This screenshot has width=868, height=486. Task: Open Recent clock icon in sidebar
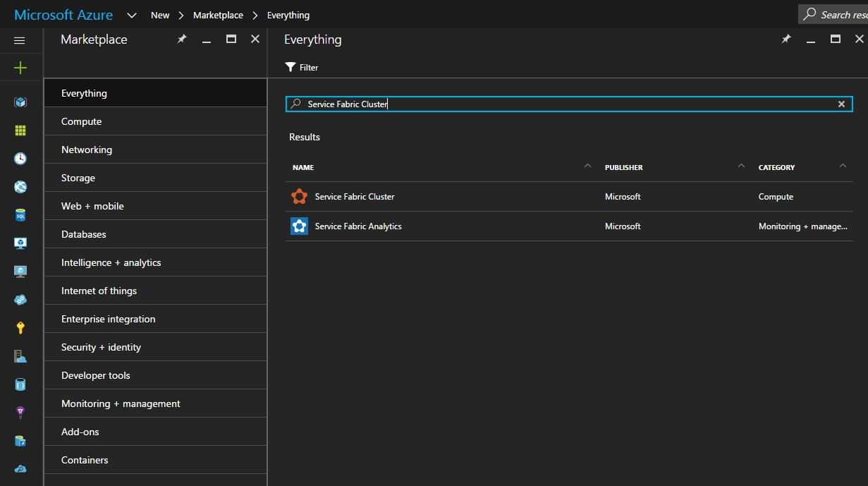pos(20,159)
